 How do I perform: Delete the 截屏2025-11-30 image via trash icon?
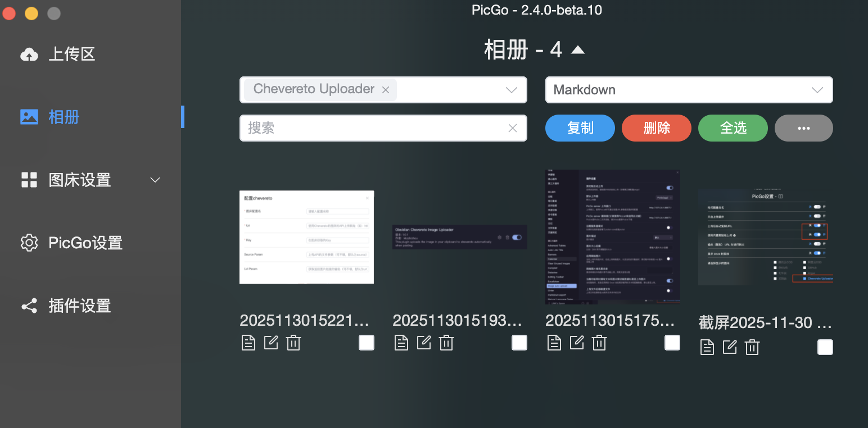tap(752, 347)
